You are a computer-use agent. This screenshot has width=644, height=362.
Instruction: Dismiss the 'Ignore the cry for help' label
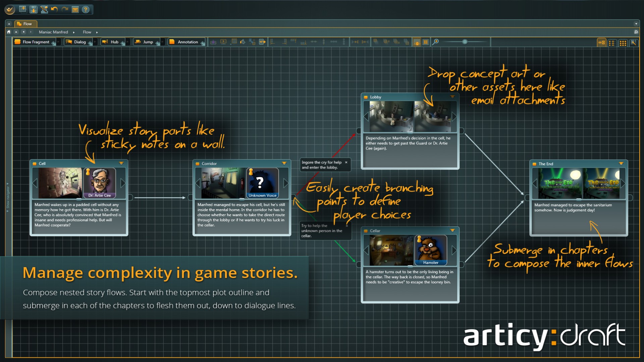click(x=346, y=162)
